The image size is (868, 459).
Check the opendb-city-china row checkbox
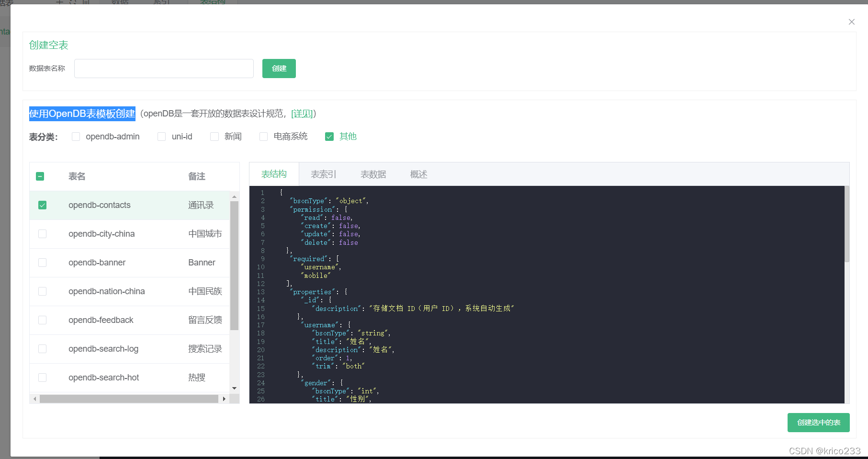coord(42,234)
